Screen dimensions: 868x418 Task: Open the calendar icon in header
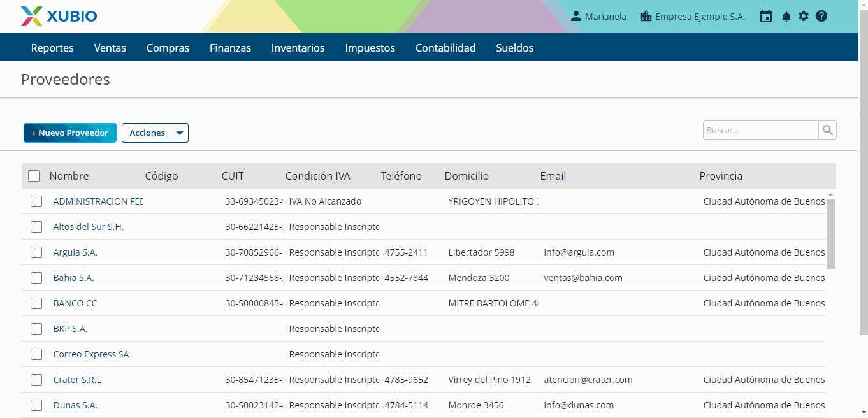coord(766,17)
